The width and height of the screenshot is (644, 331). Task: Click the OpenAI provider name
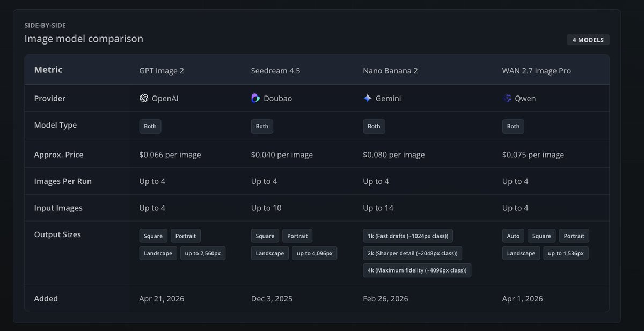165,98
